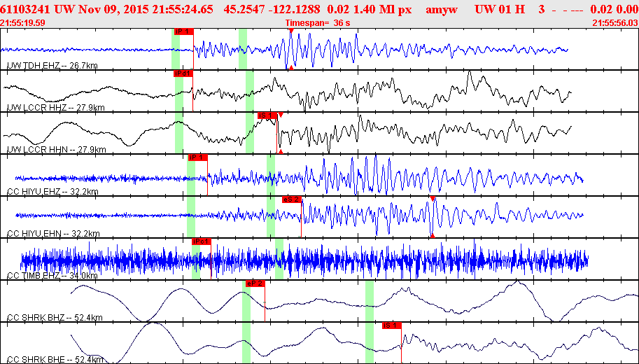Select the eS 2 pick flag on HIYU EHN
The image size is (639, 364).
tap(292, 199)
